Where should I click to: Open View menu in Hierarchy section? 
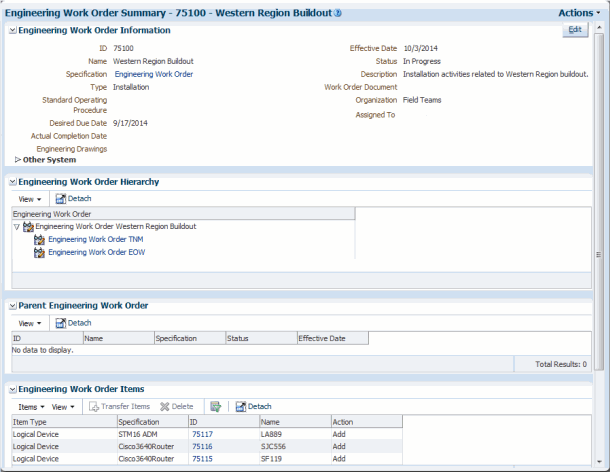(30, 199)
